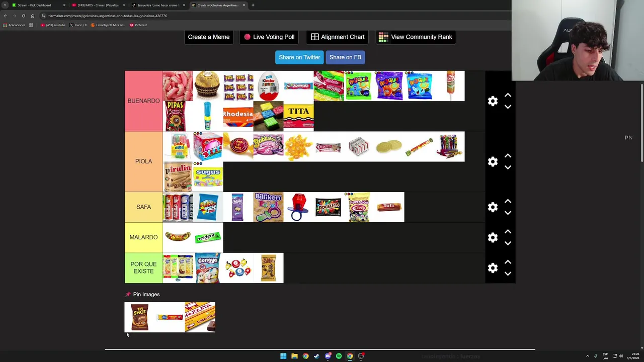The width and height of the screenshot is (644, 362).
Task: Move BUENARDO tier up with arrow
Action: 508,95
